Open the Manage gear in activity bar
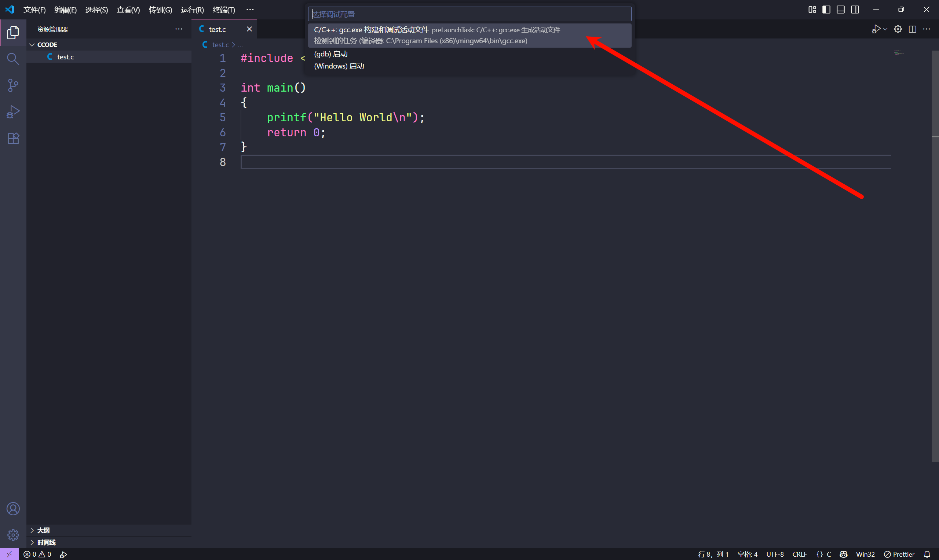 click(x=13, y=535)
